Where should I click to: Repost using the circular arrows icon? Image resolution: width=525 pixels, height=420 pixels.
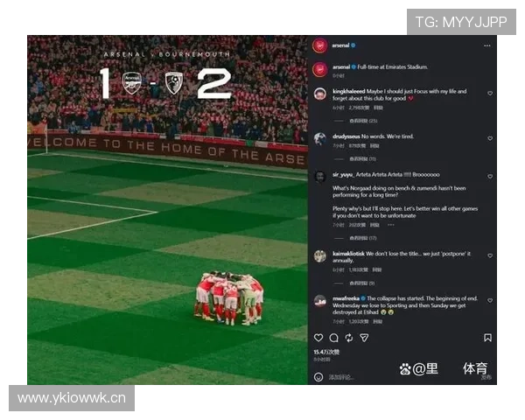349,338
